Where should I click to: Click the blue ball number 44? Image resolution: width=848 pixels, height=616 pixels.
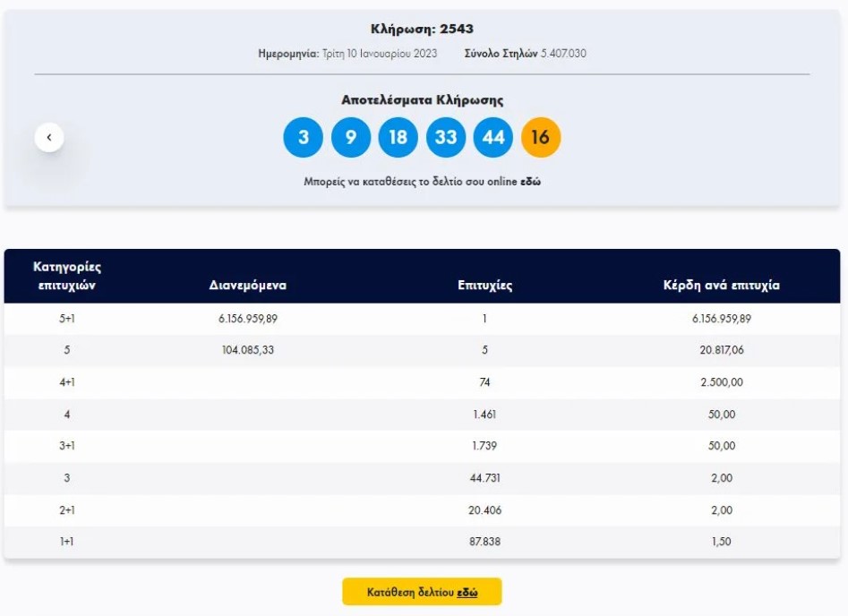click(x=493, y=137)
